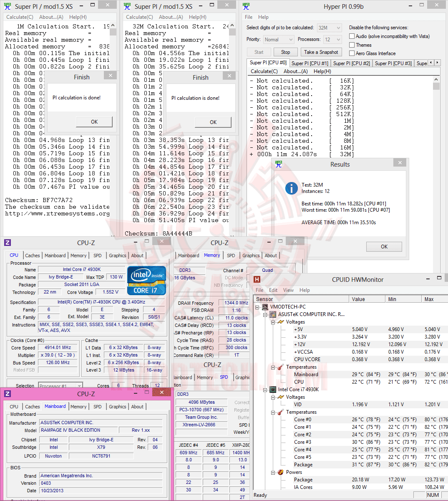
Task: Open Calculate(C) menu in the 1M Super PI
Action: coord(20,17)
